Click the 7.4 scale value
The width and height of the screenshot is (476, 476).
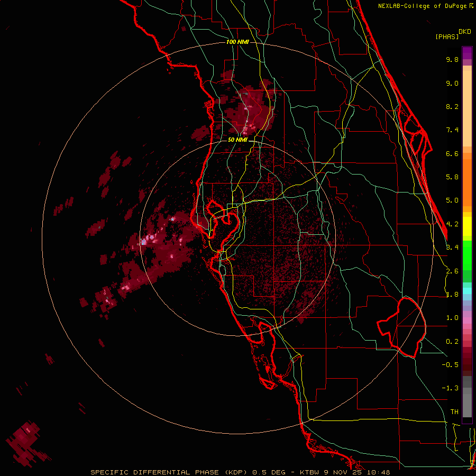[x=452, y=130]
